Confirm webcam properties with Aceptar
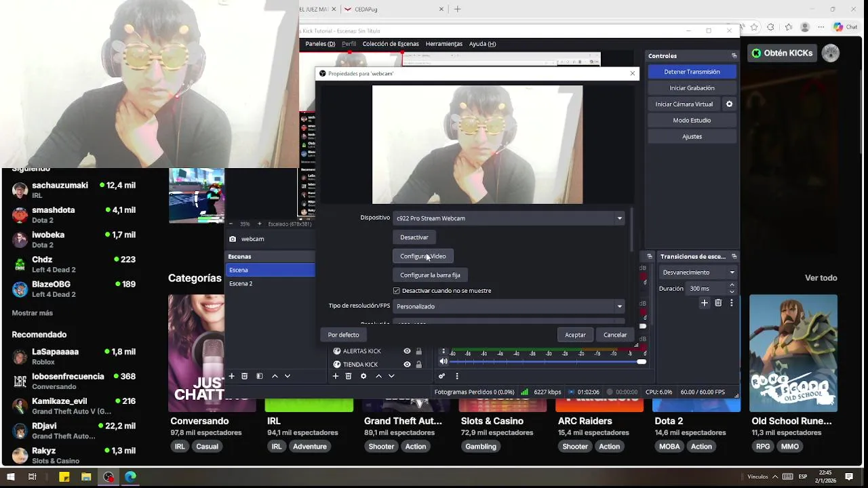Viewport: 868px width, 488px height. (x=575, y=335)
